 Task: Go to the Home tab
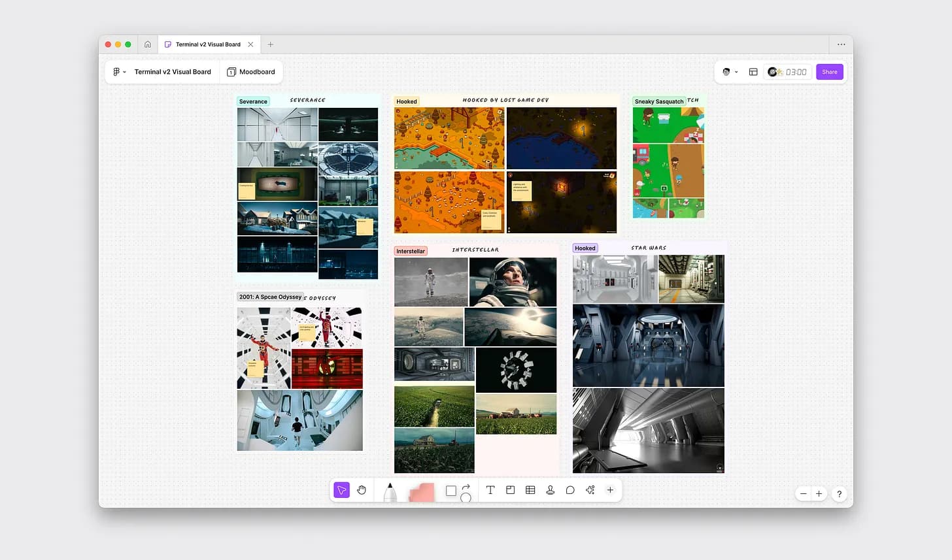148,44
